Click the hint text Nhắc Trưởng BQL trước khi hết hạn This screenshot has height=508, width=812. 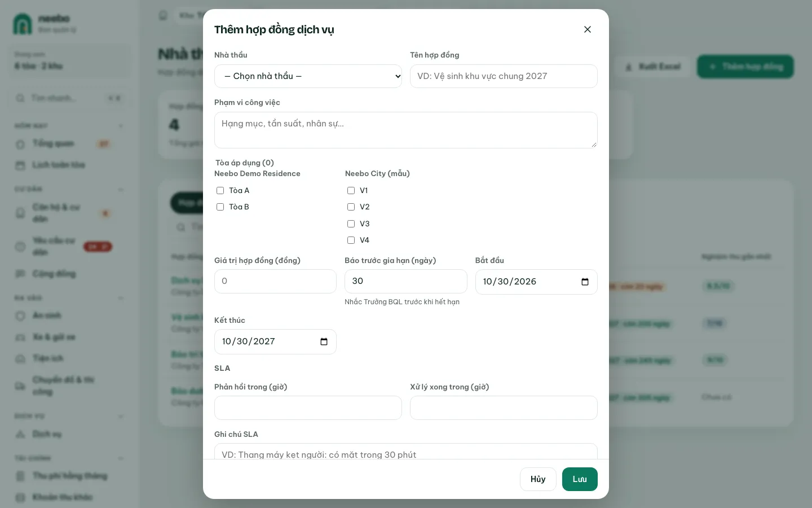click(x=402, y=302)
